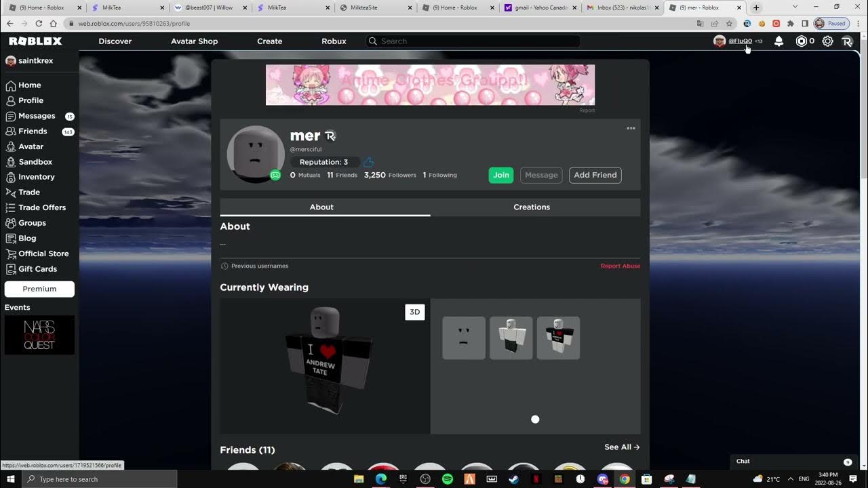Viewport: 868px width, 488px height.
Task: Open the Chrome extensions puzzle icon
Action: pyautogui.click(x=791, y=24)
